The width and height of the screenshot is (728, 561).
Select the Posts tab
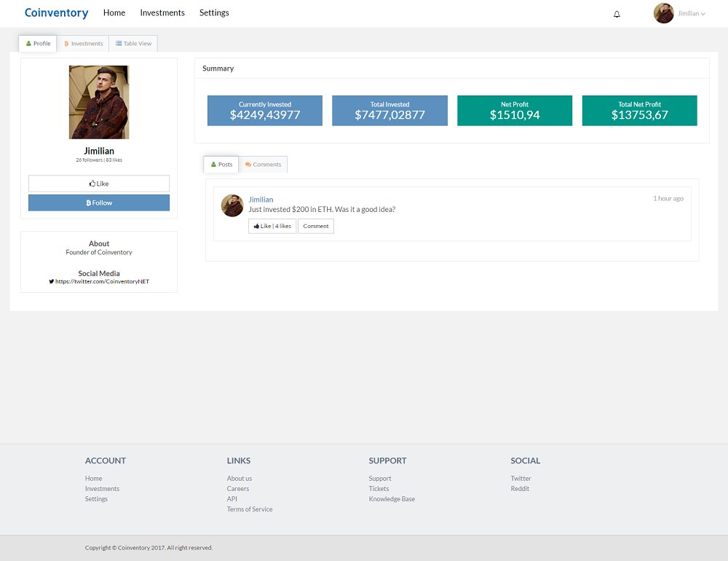221,165
